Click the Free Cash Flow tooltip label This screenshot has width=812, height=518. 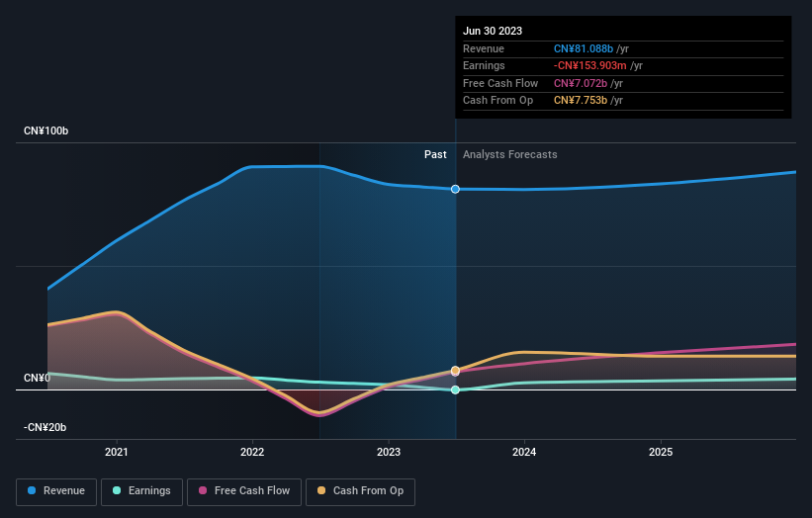tap(500, 83)
